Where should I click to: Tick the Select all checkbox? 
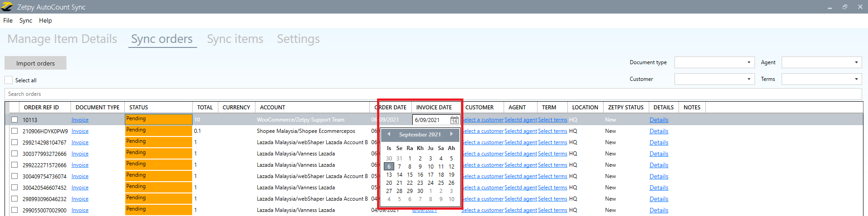pos(9,80)
